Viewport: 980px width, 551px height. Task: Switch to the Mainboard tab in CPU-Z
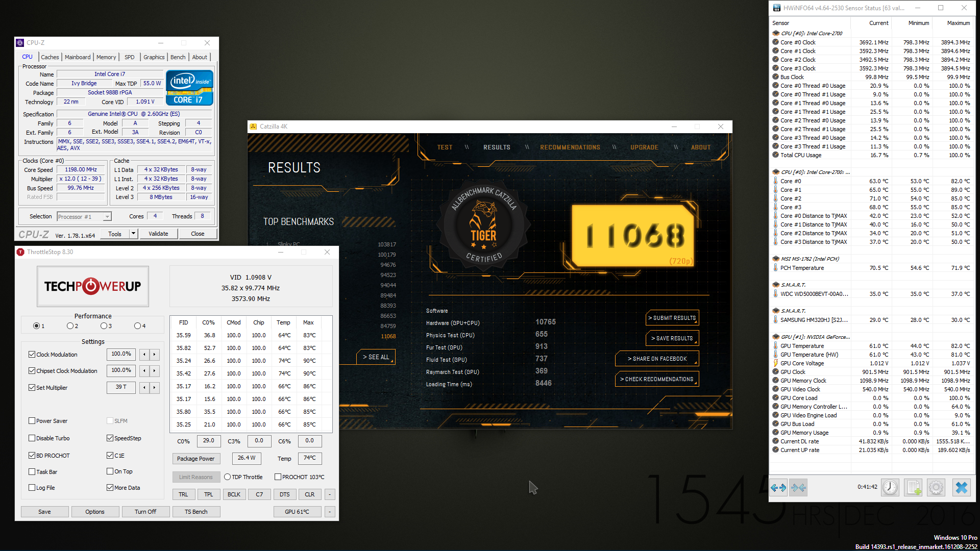(x=78, y=57)
